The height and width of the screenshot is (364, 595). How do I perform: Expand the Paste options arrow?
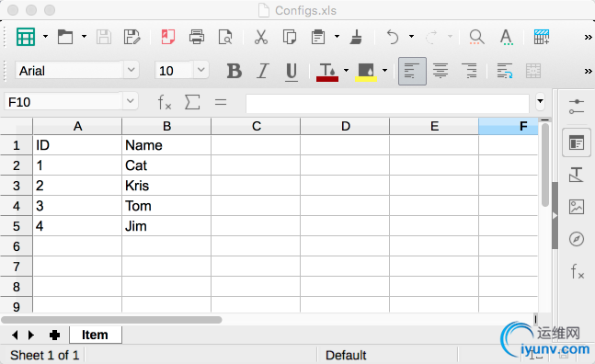[337, 37]
